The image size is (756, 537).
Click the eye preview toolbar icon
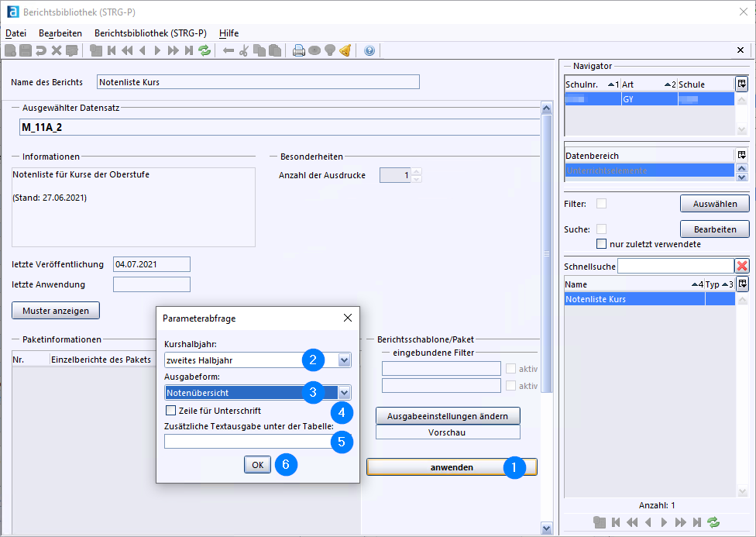point(314,50)
